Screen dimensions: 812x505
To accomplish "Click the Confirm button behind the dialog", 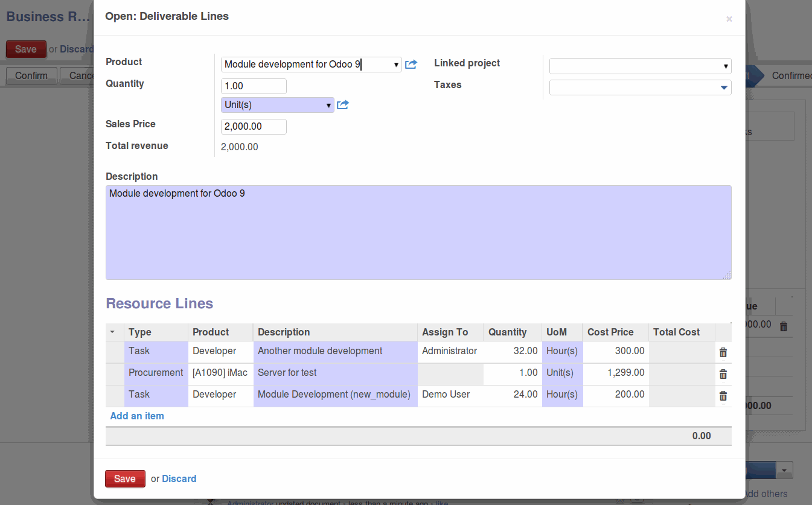I will tap(31, 76).
